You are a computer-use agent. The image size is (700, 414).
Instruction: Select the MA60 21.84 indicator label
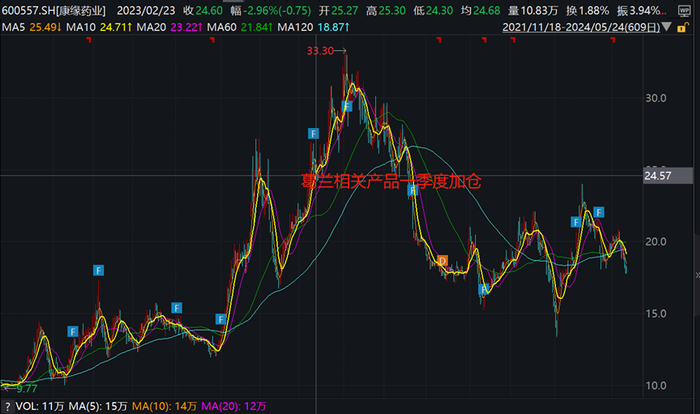pos(240,27)
